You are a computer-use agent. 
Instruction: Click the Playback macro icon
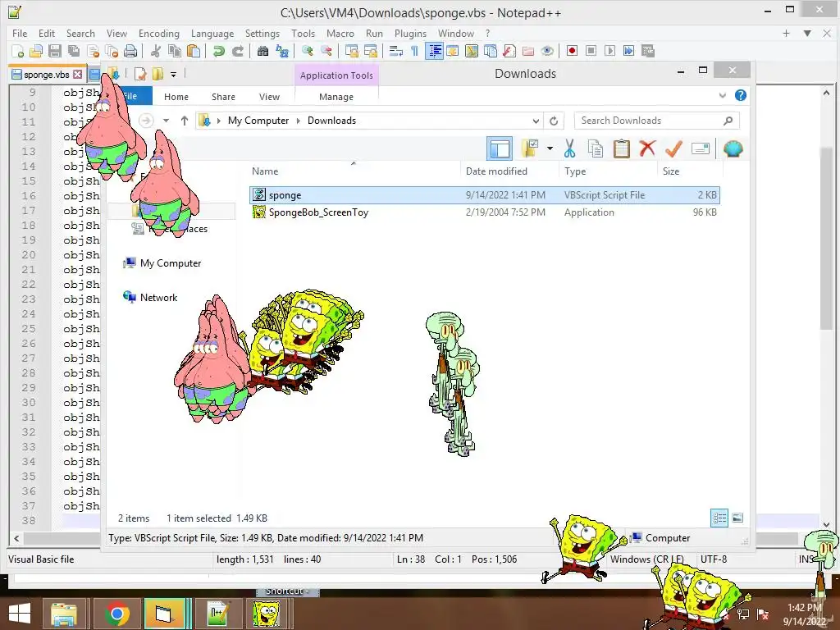[x=609, y=51]
